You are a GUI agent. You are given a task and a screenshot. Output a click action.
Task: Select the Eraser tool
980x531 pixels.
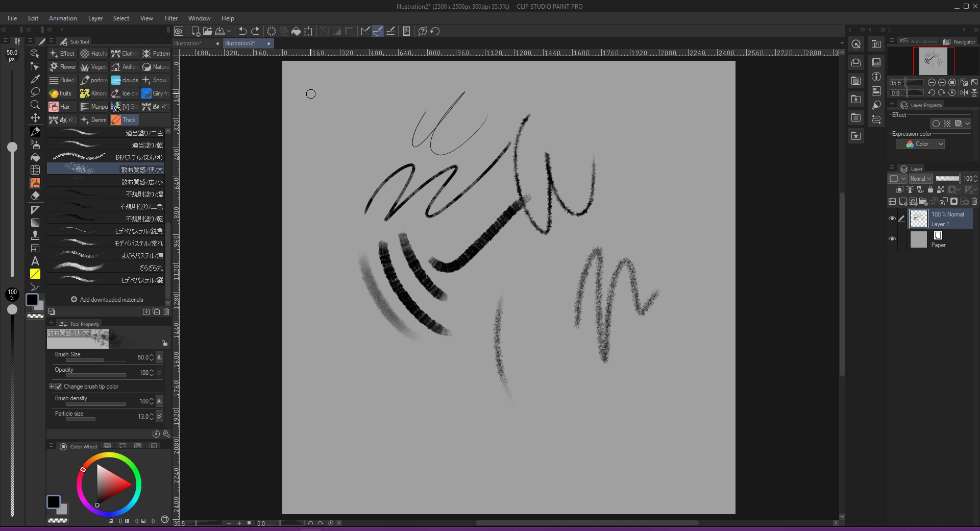[x=35, y=196]
